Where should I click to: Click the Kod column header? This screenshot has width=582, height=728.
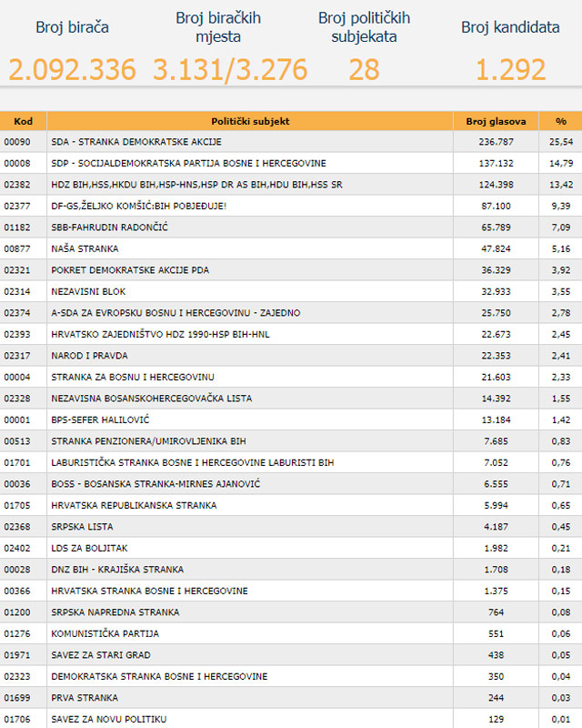pyautogui.click(x=24, y=121)
